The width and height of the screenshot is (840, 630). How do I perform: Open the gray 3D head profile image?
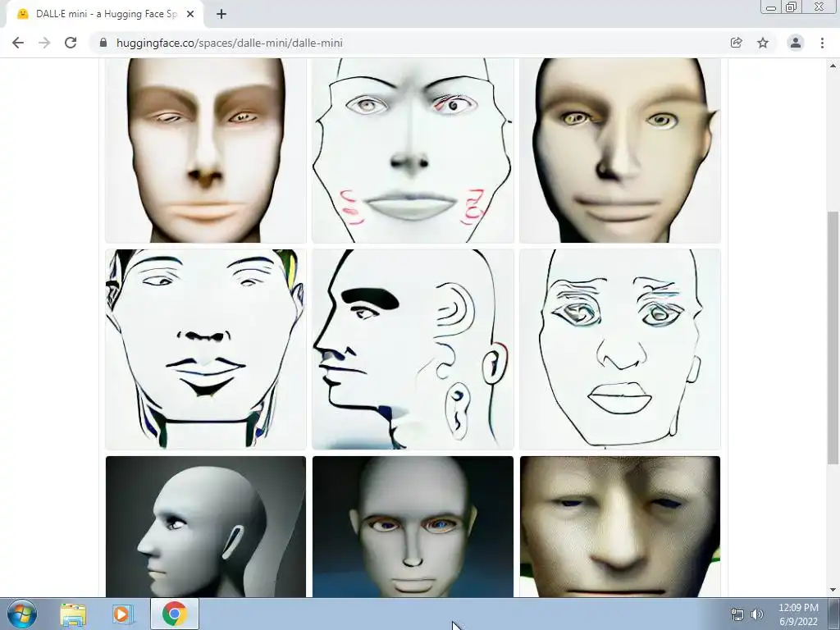206,527
